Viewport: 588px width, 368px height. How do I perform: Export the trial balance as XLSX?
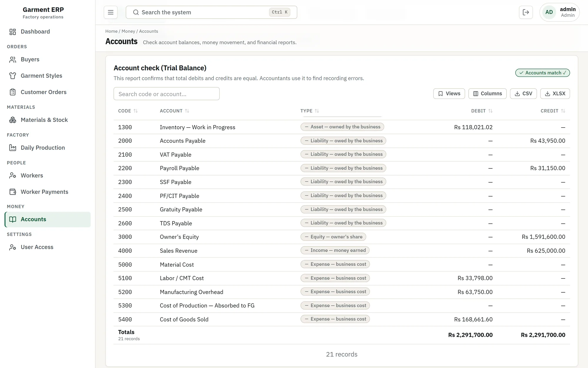tap(555, 94)
